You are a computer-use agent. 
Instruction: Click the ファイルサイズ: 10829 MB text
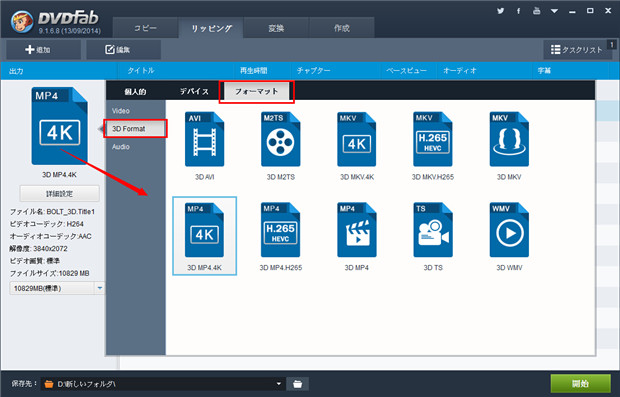pyautogui.click(x=49, y=273)
